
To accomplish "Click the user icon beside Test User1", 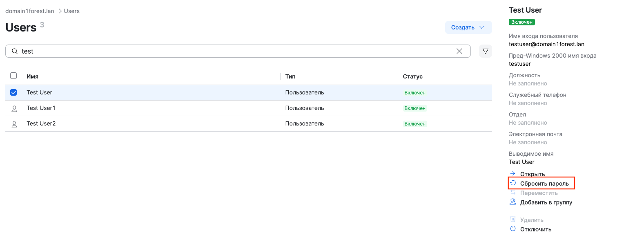I will [14, 108].
